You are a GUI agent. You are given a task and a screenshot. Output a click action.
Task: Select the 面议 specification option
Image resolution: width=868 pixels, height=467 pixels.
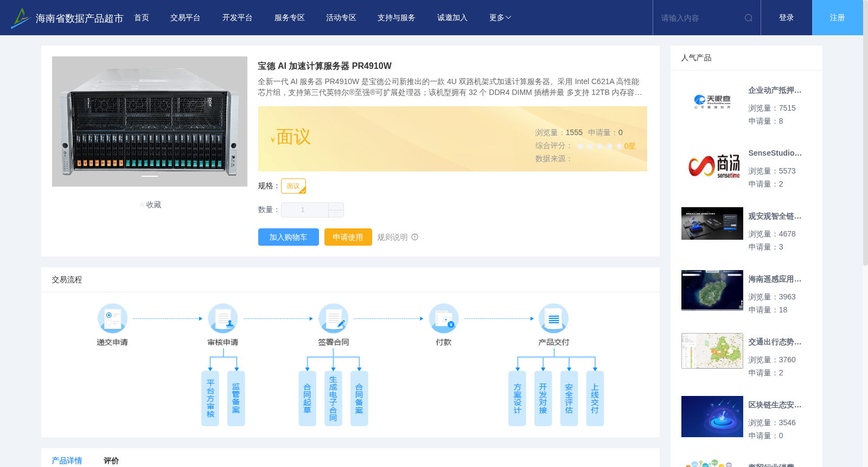coord(293,186)
